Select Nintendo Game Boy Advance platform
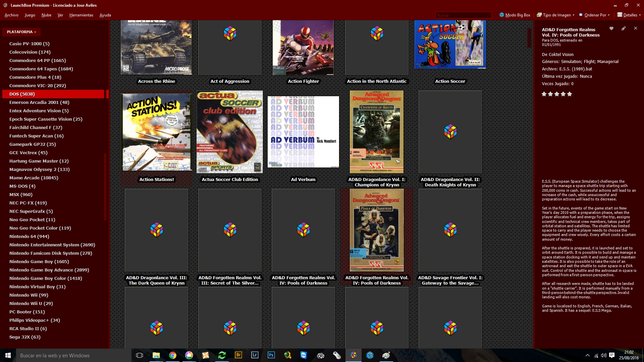Screen dimensions: 644x362 tap(49, 270)
